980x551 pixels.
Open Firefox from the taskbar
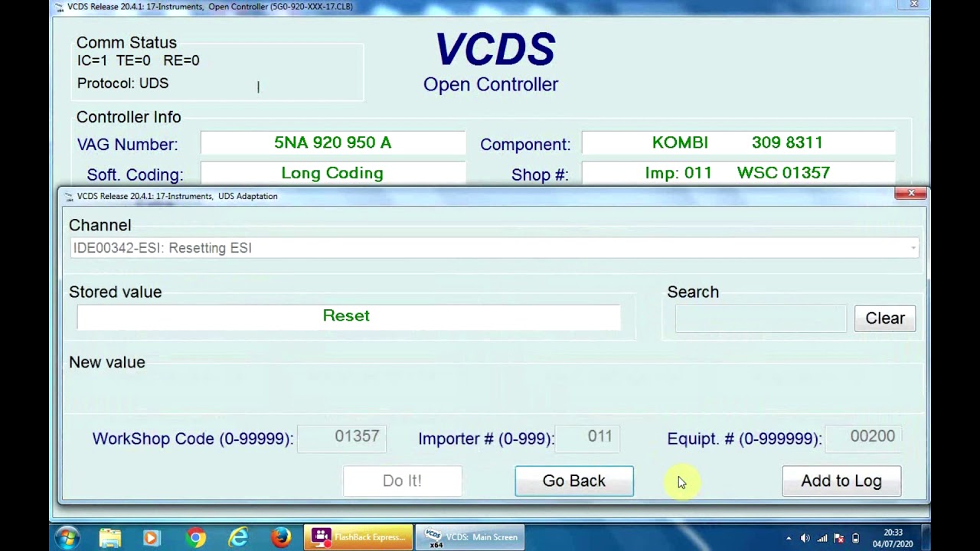pyautogui.click(x=281, y=538)
